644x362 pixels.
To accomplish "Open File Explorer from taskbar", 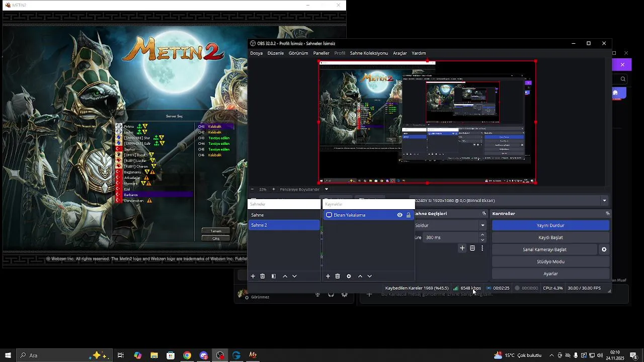I will 154,355.
